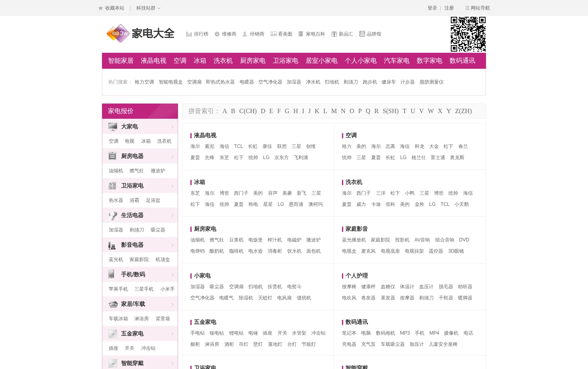The image size is (588, 369).
Task: Expand 大家电 sidebar arrow
Action: coord(172,127)
